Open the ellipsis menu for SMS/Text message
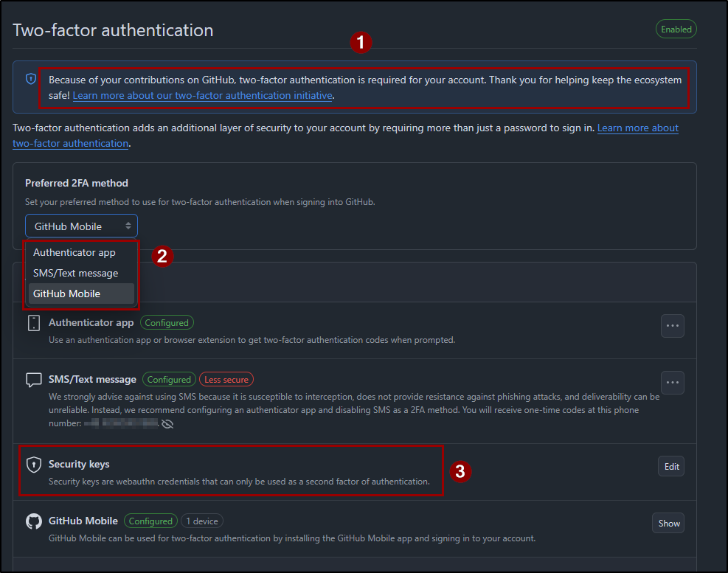Viewport: 728px width, 573px height. click(672, 382)
